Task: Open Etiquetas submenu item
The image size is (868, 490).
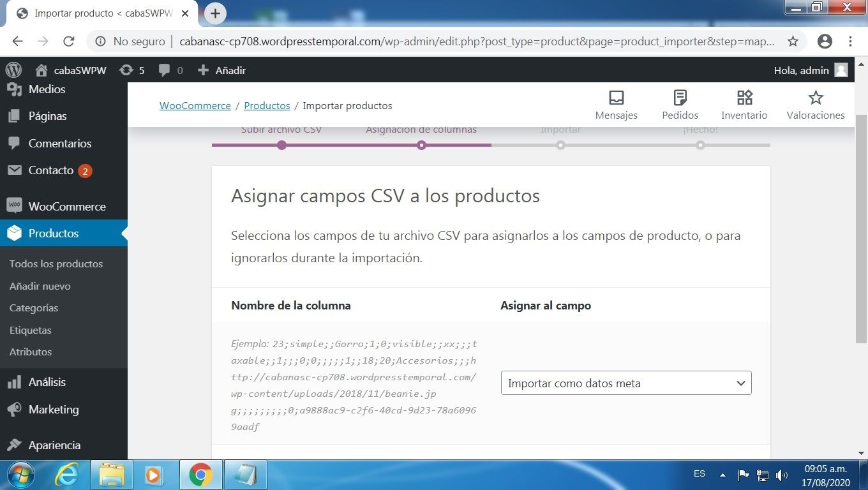Action: tap(31, 330)
